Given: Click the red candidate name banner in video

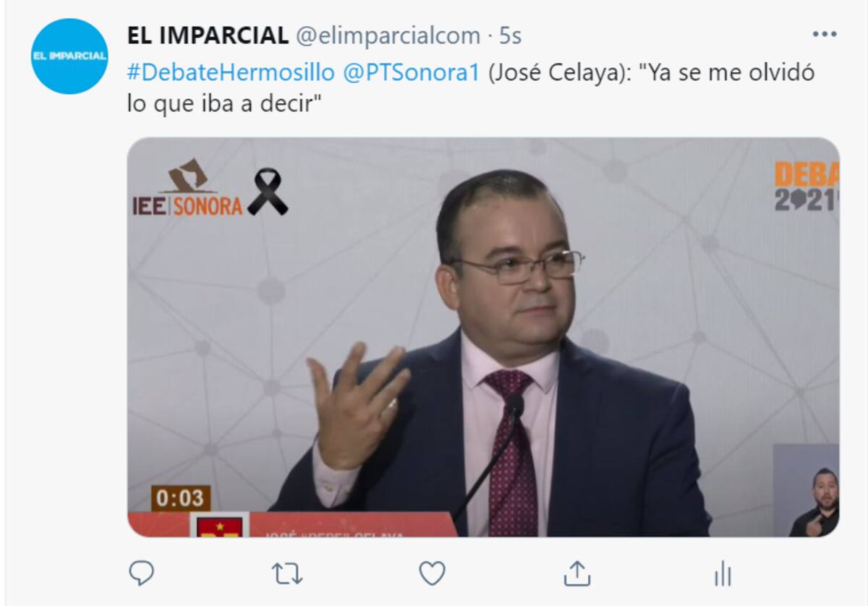Looking at the screenshot, I should [x=293, y=525].
